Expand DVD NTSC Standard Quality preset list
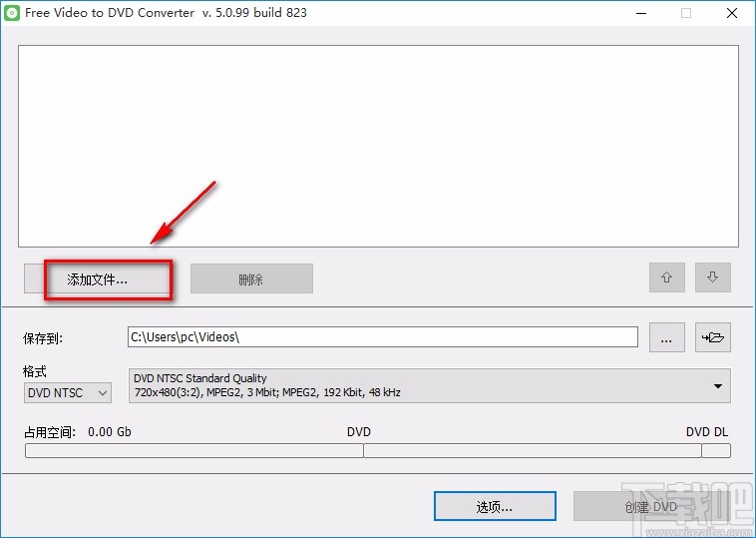The height and width of the screenshot is (538, 756). [x=430, y=385]
